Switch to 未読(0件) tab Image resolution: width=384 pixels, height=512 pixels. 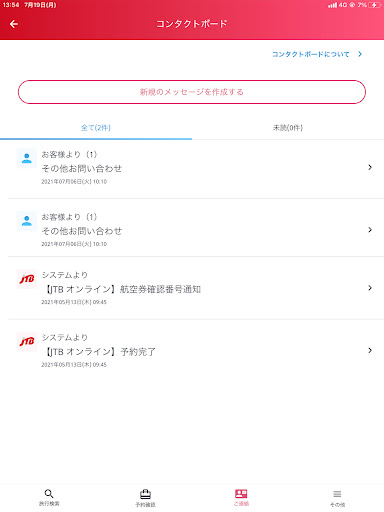pyautogui.click(x=288, y=128)
